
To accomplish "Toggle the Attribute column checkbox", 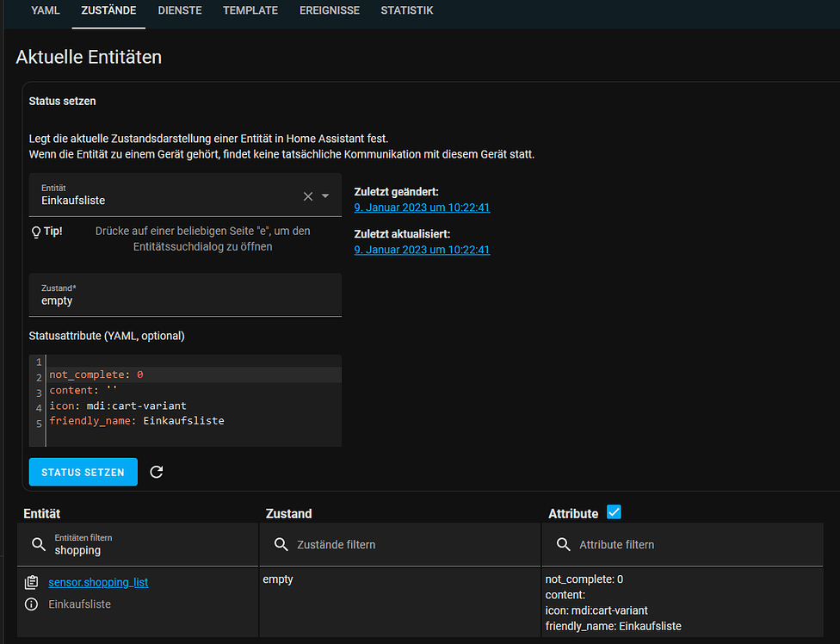I will pos(614,511).
